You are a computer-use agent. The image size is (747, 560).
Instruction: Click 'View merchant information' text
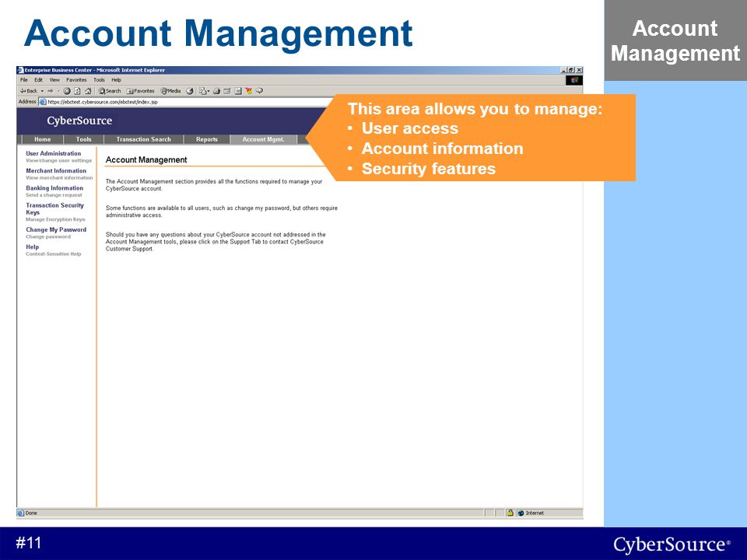[59, 177]
